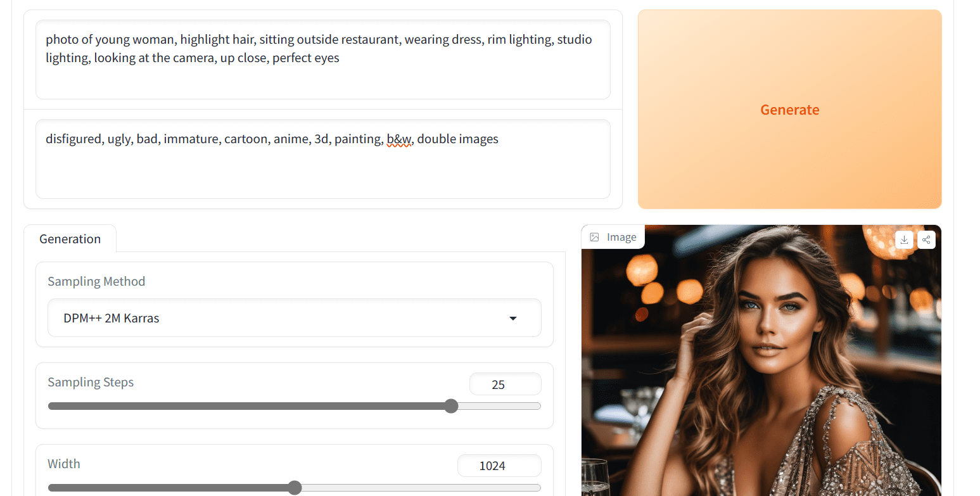Click inside the positive prompt text box
Screen dimensions: 980x496
tap(323, 60)
